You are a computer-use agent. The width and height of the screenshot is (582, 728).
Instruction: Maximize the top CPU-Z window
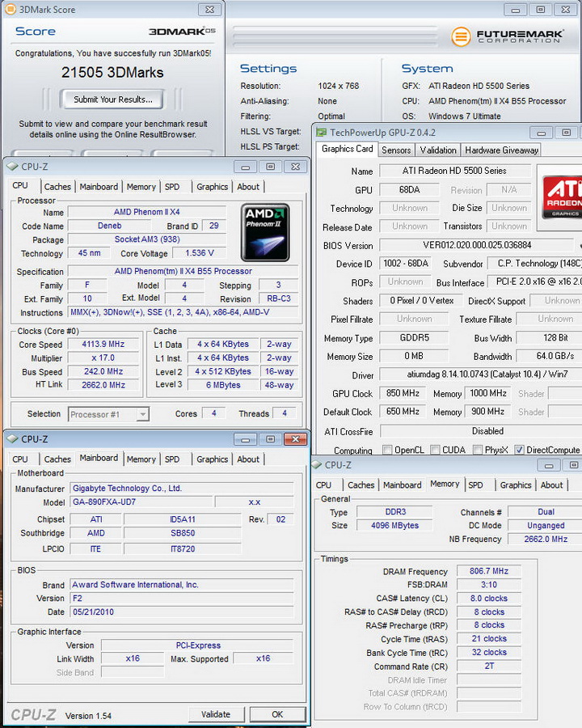[270, 167]
